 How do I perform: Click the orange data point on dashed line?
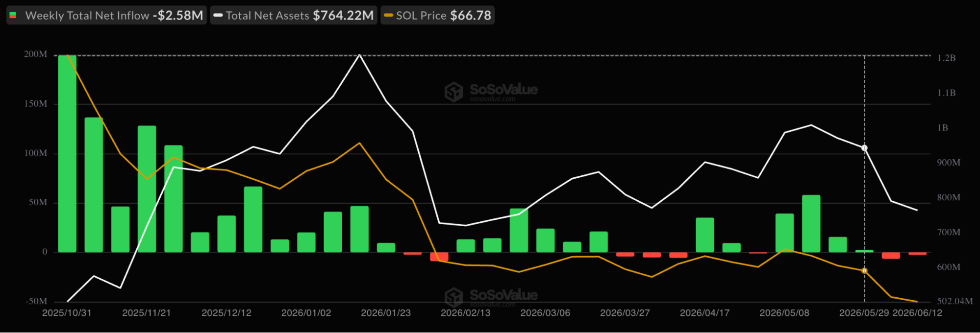point(864,271)
